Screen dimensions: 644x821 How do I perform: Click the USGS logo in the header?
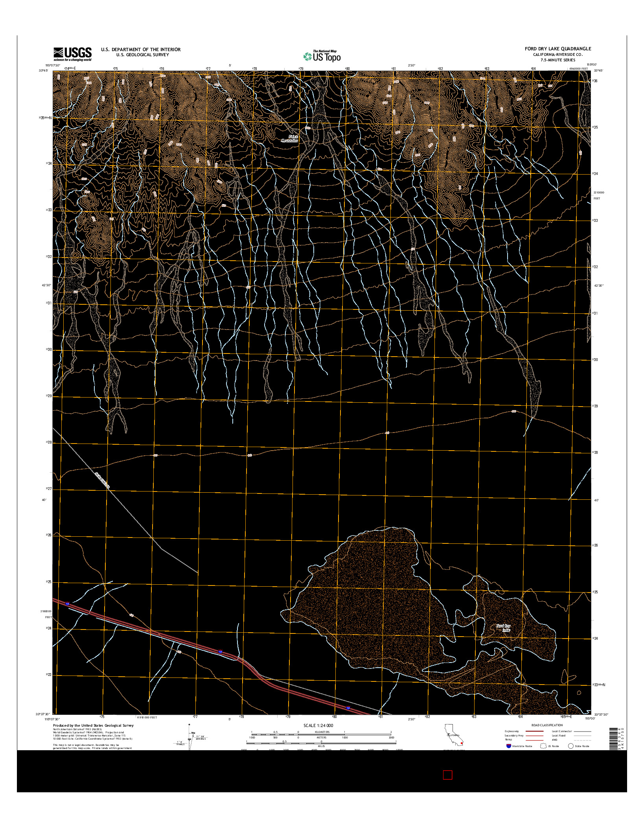tap(72, 54)
